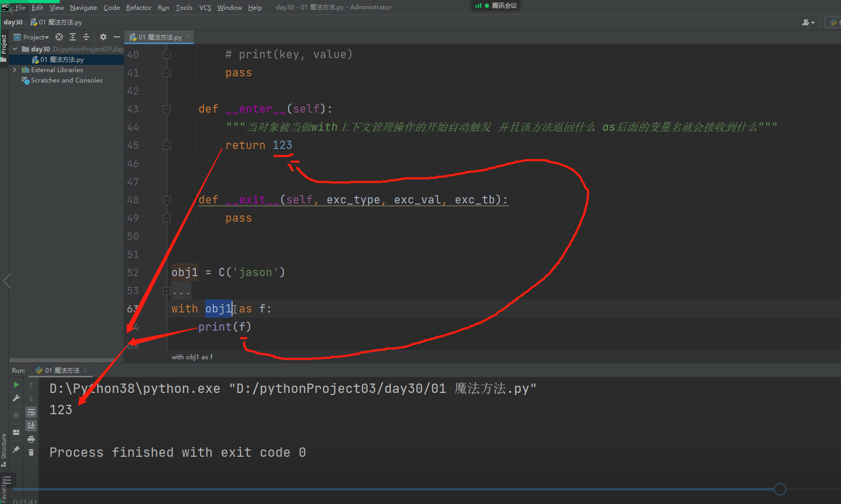Toggle pin tab in Run panel

click(x=16, y=449)
